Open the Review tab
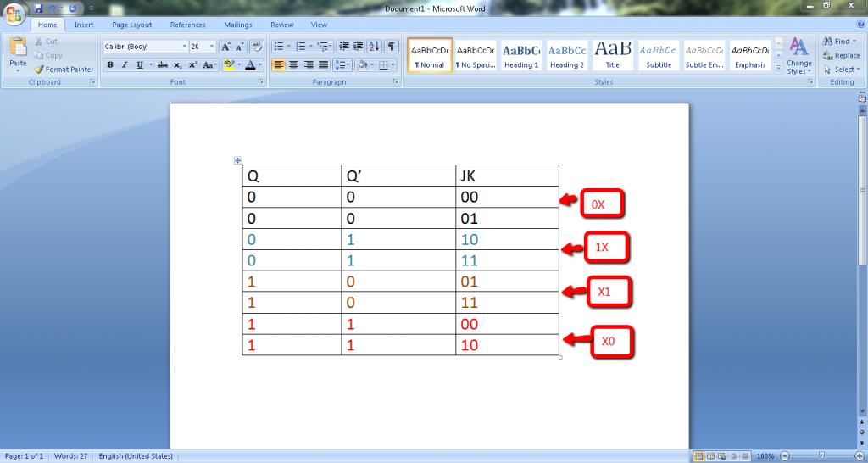The image size is (868, 463). tap(281, 25)
